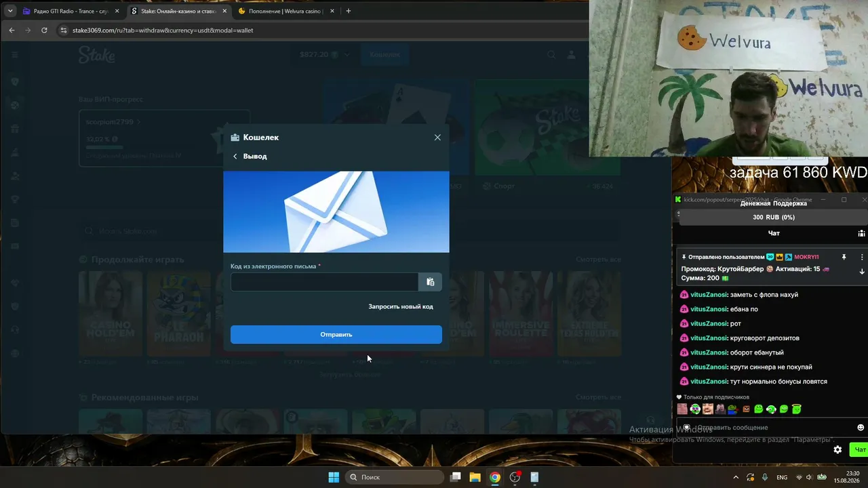Switch input language via ENG indicator
Image resolution: width=868 pixels, height=488 pixels.
click(782, 477)
